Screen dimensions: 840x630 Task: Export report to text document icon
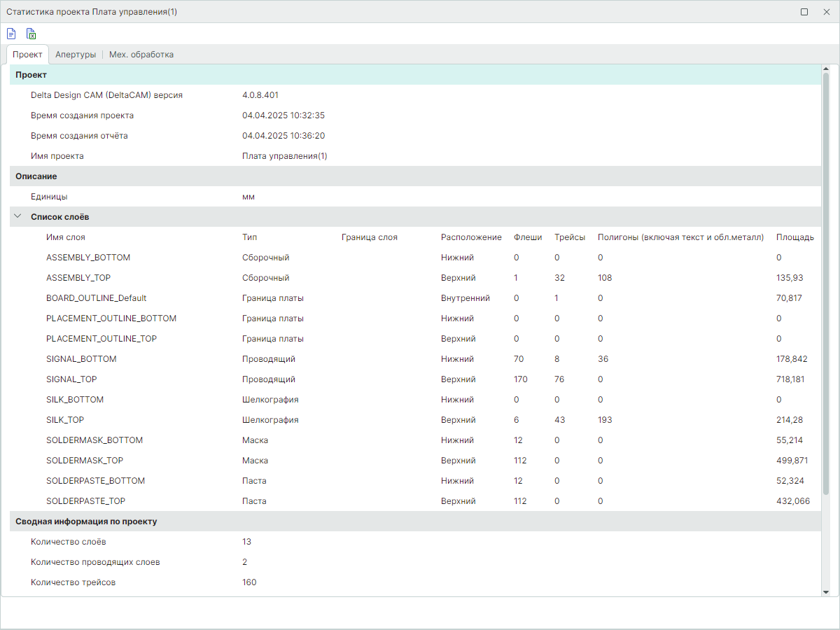tap(11, 34)
